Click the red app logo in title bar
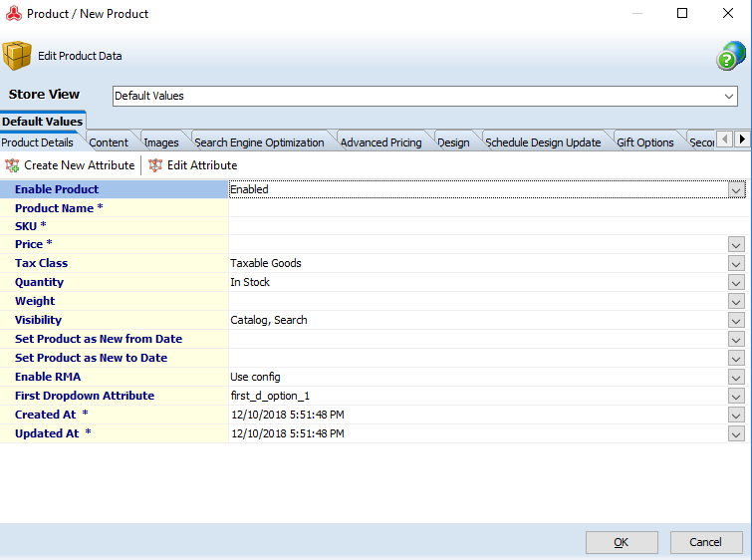This screenshot has height=560, width=752. 14,13
